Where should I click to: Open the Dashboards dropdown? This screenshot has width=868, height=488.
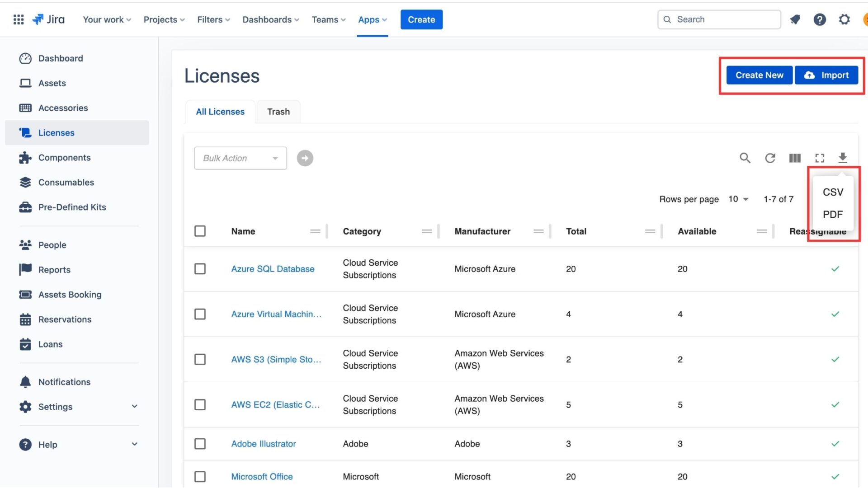coord(271,19)
